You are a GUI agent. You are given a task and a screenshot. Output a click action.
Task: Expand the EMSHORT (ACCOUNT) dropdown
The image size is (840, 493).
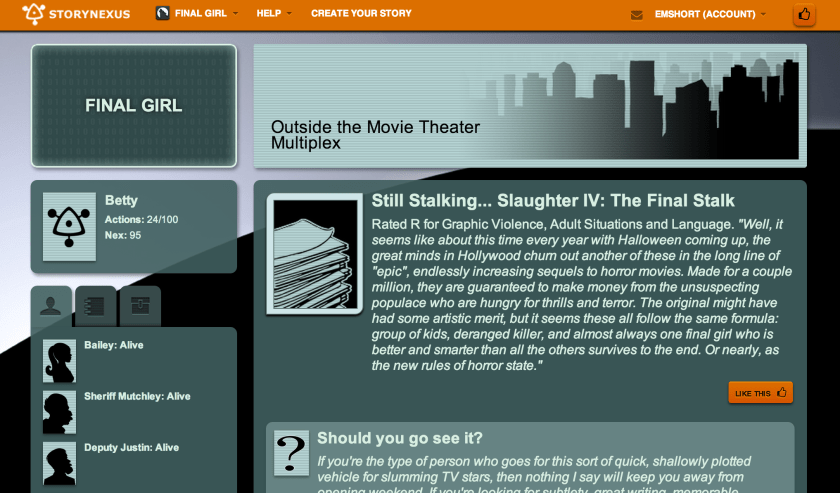click(x=710, y=14)
